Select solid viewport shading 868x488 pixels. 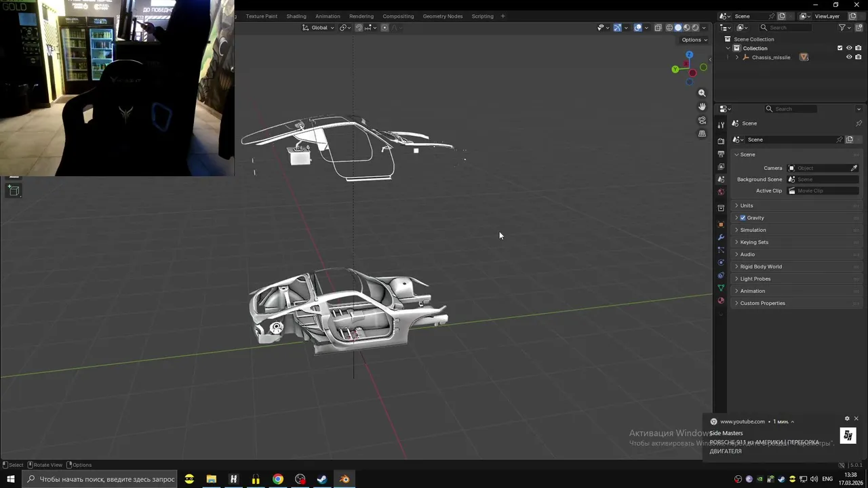(x=678, y=28)
